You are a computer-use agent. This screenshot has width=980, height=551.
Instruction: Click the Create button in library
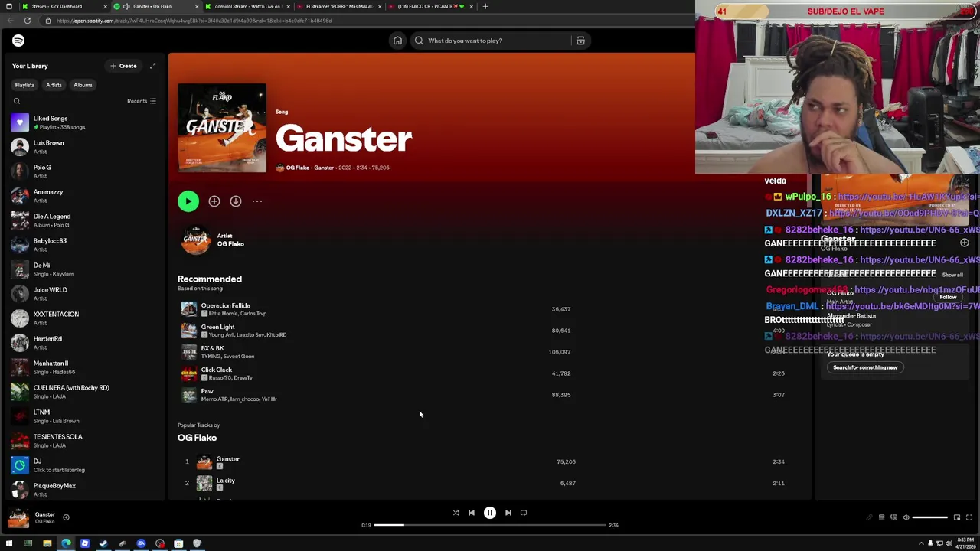[123, 66]
